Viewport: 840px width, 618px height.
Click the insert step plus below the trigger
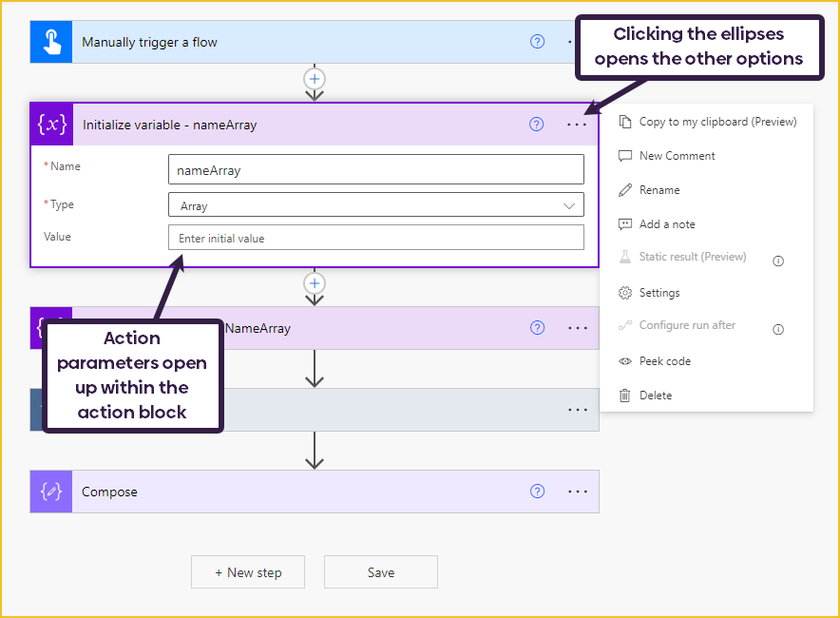[x=315, y=79]
